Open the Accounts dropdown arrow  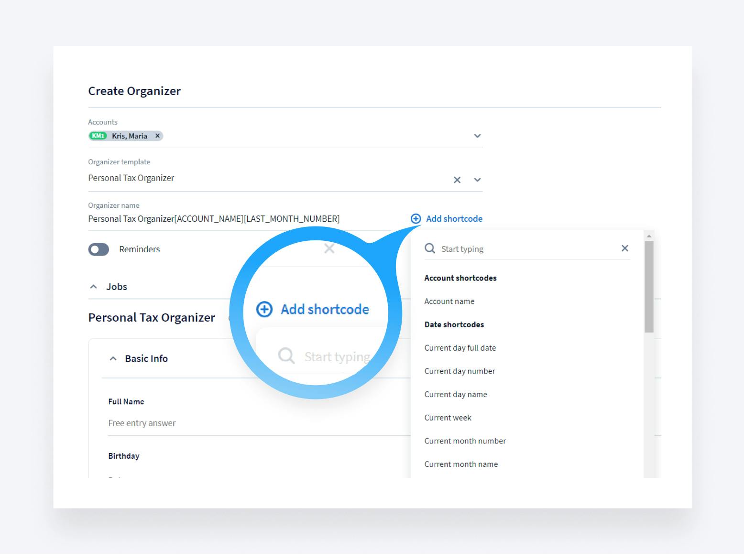(477, 136)
